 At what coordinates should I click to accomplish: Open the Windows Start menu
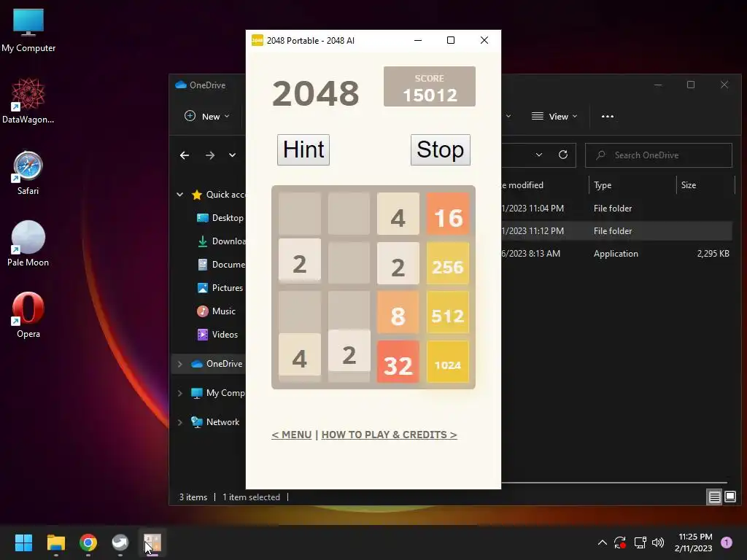(x=23, y=542)
